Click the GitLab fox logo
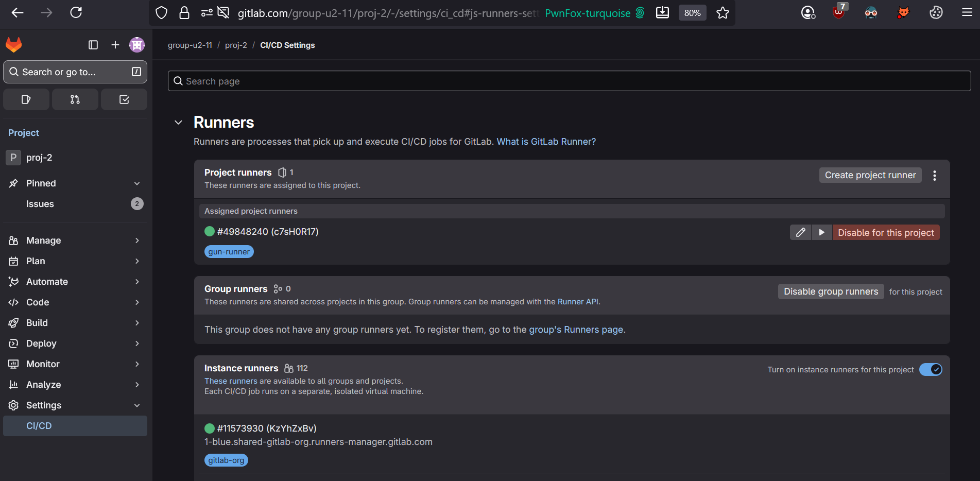 coord(14,45)
